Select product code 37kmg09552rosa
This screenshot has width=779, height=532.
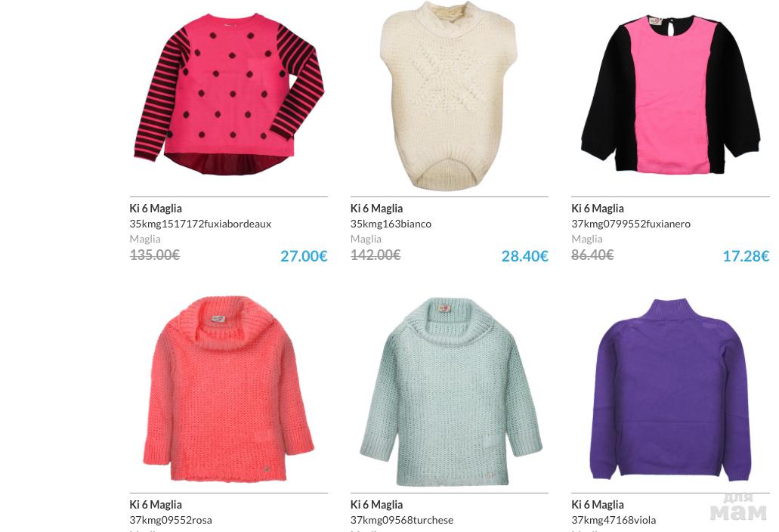tap(171, 520)
